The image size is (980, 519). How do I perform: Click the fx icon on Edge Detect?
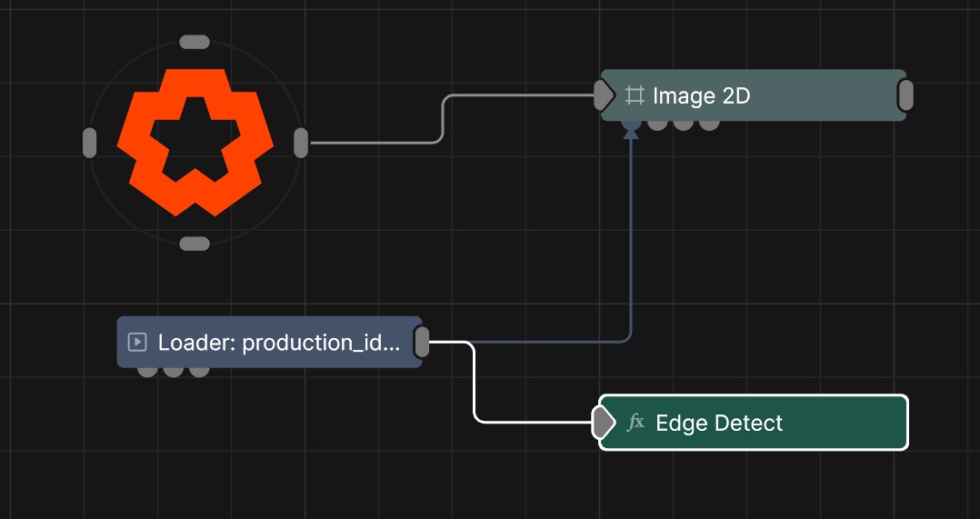636,423
